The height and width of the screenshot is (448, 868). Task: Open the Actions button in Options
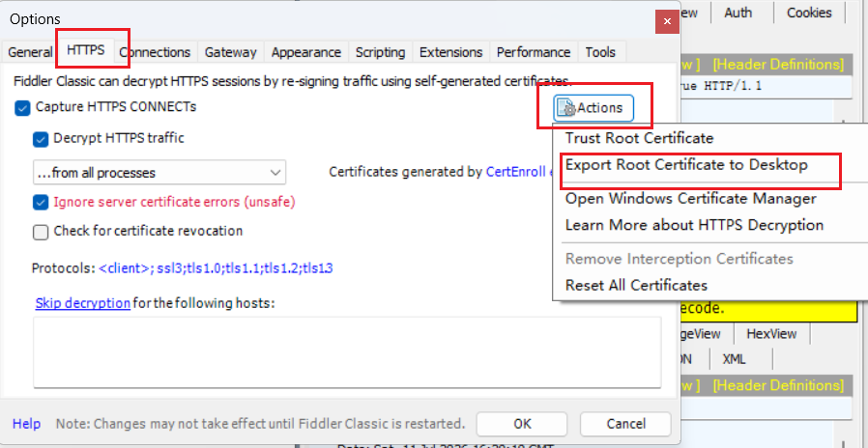593,108
